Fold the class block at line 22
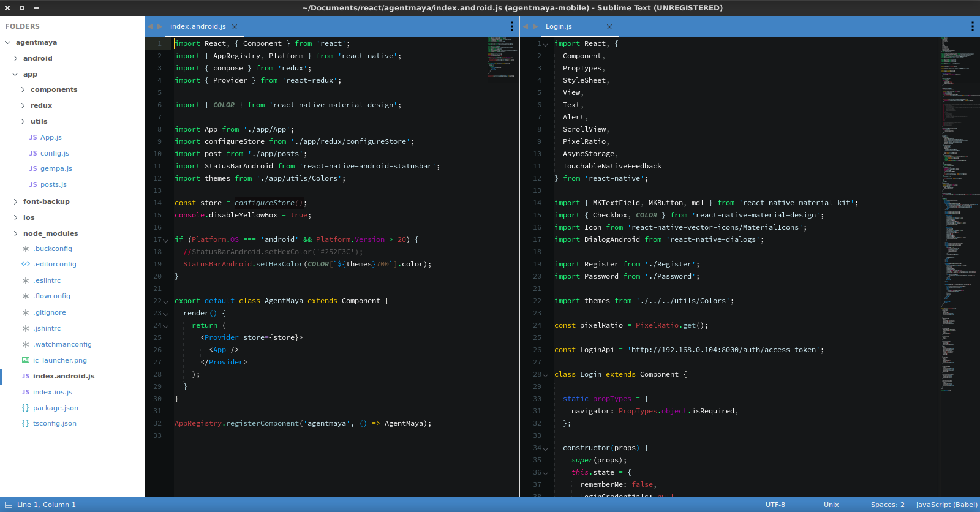This screenshot has height=512, width=980. tap(166, 301)
